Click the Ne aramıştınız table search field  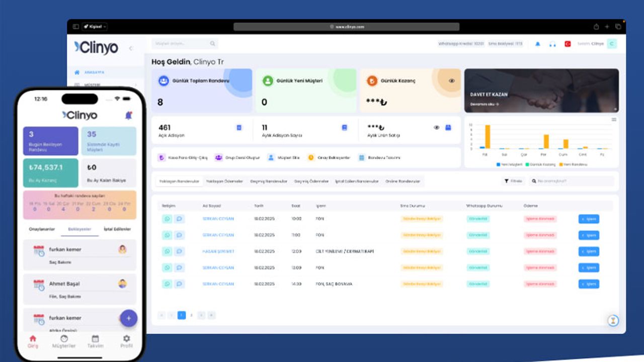(x=571, y=181)
